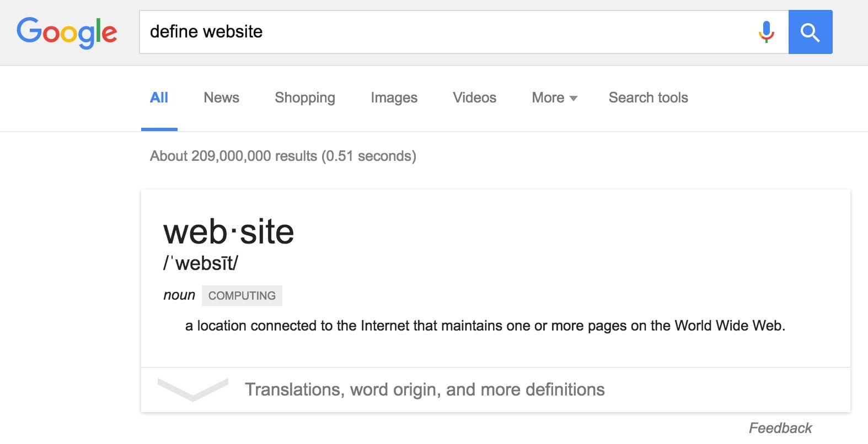The image size is (868, 444).
Task: Click the phonetic pronunciation /ˈwebsīt/
Action: (x=201, y=263)
